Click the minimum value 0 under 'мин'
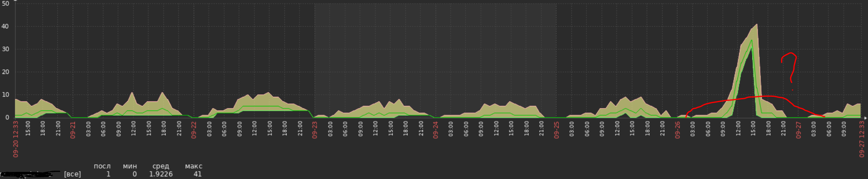 point(134,174)
